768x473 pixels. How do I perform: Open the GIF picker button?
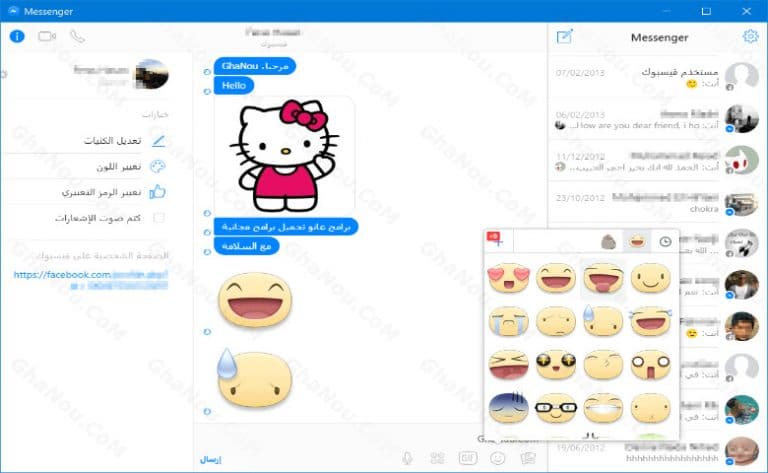[468, 458]
